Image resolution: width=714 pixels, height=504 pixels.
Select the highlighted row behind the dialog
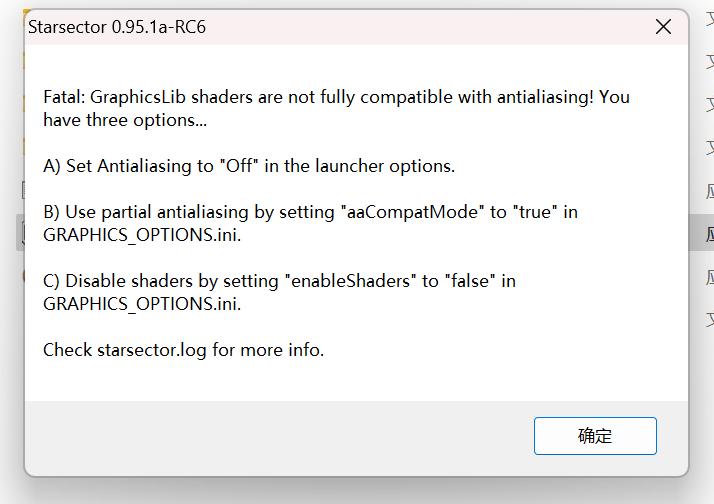pos(702,233)
